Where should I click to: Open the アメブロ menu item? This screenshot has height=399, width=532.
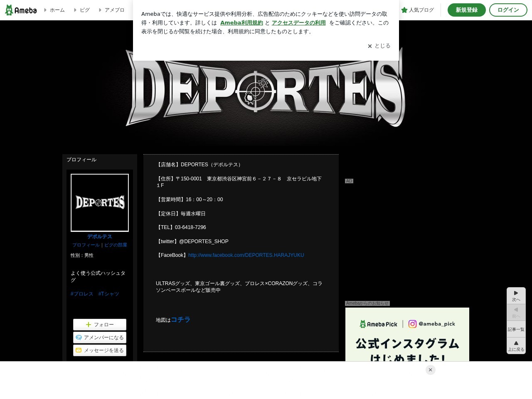(x=114, y=10)
